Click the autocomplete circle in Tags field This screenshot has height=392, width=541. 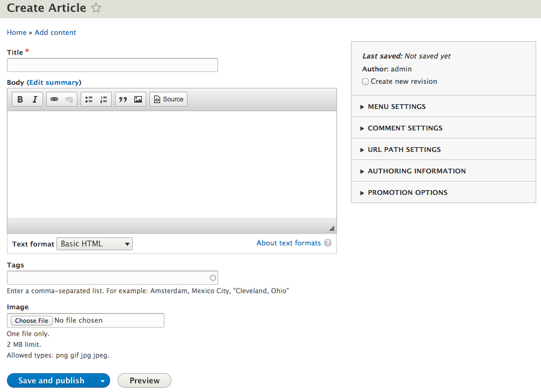click(213, 278)
